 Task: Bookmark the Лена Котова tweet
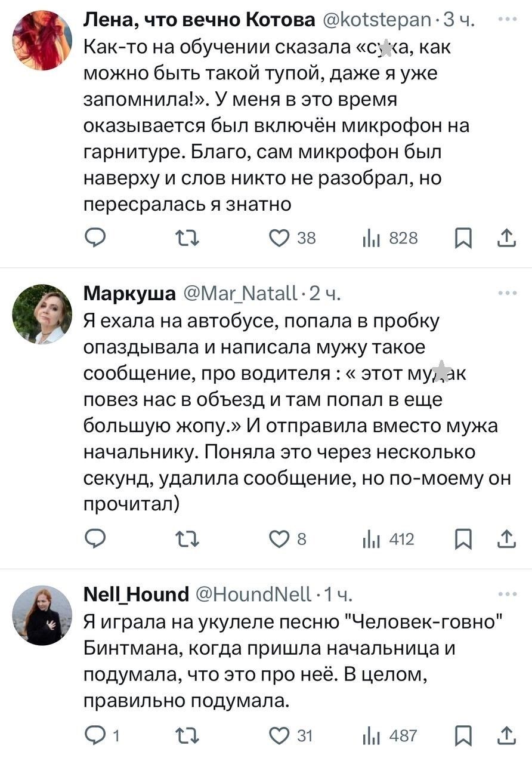(x=462, y=239)
